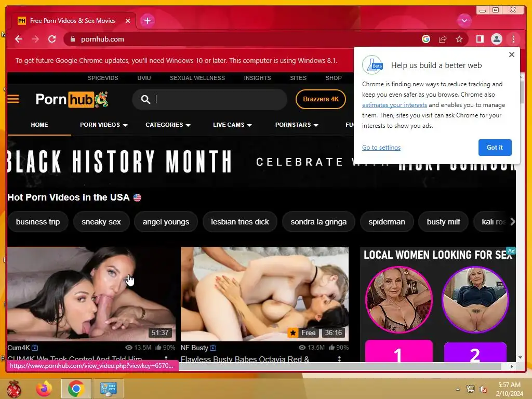
Task: Click the browser forward arrow
Action: tap(35, 39)
